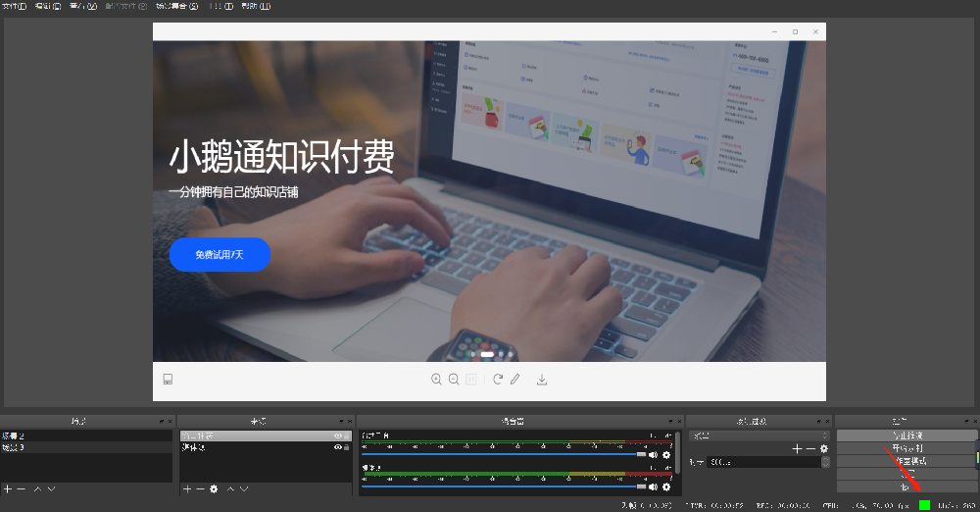The image size is (980, 512).
Task: Move the selected scene up
Action: pyautogui.click(x=37, y=488)
